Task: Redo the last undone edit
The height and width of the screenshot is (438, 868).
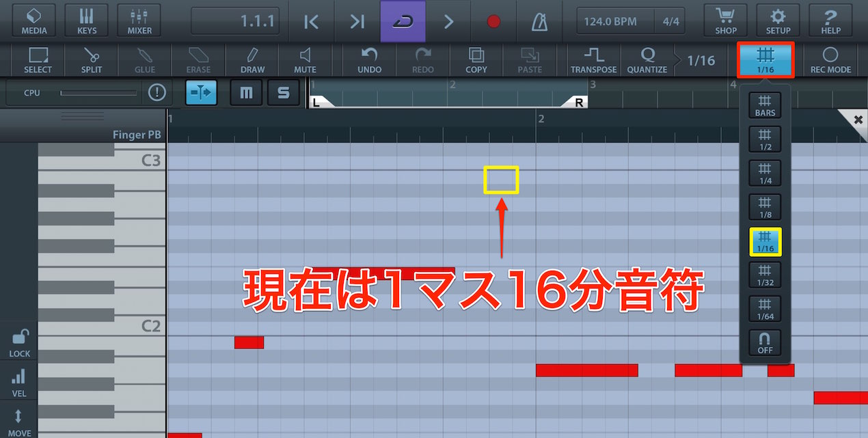Action: coord(423,60)
